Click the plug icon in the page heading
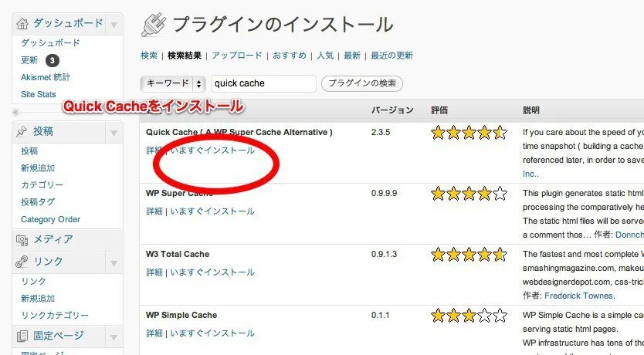The image size is (644, 355). click(153, 25)
